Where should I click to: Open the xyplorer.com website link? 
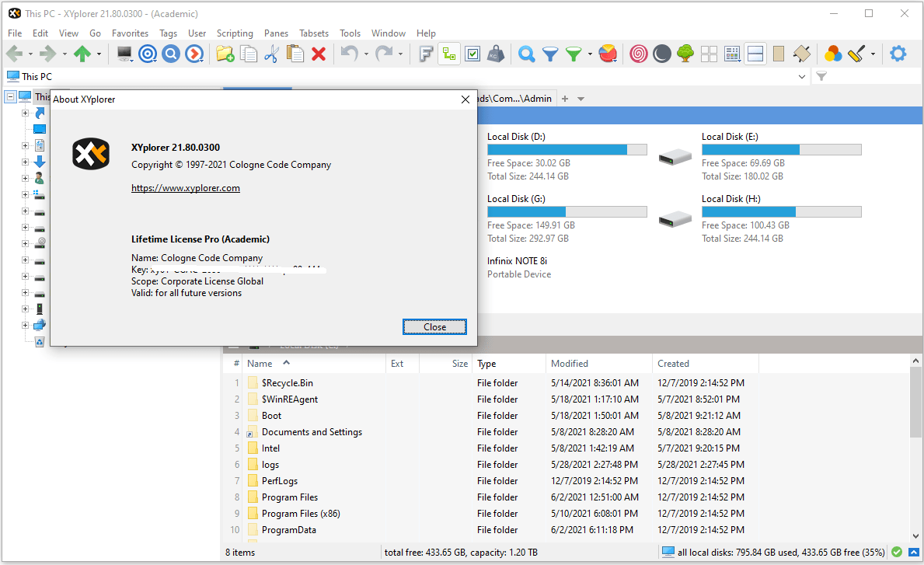click(x=186, y=188)
